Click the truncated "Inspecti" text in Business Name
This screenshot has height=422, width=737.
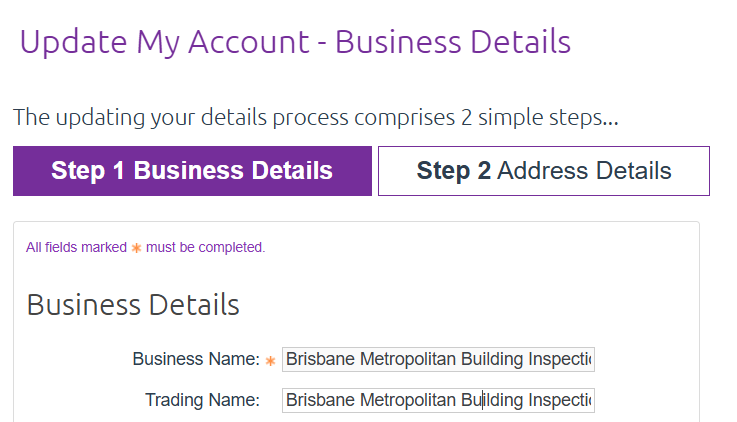[561, 359]
